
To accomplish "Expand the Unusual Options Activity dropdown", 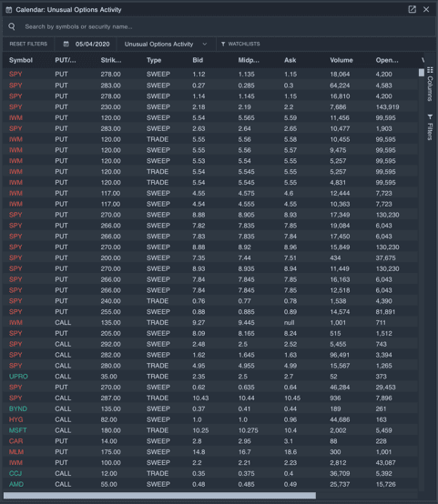I will (166, 44).
